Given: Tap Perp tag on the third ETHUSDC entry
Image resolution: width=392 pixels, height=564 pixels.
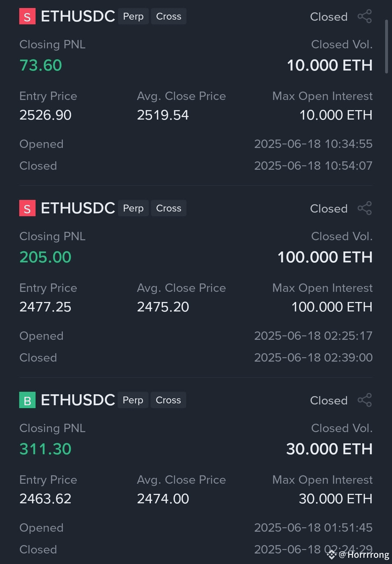Looking at the screenshot, I should point(133,400).
